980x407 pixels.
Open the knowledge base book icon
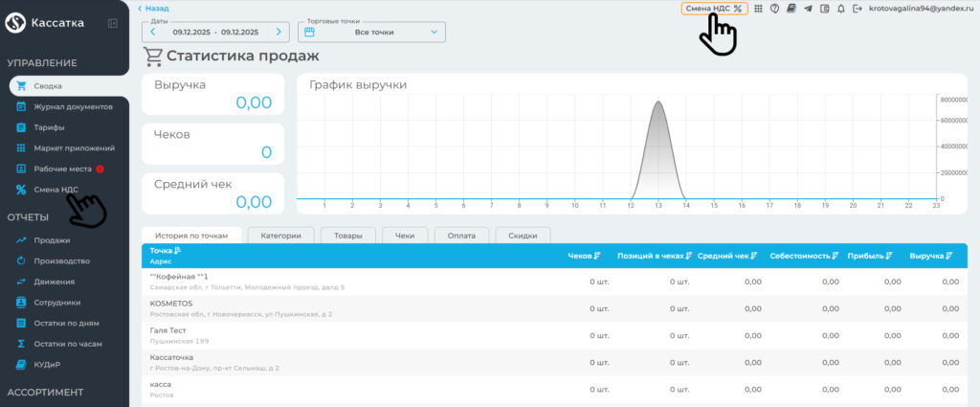click(x=791, y=9)
